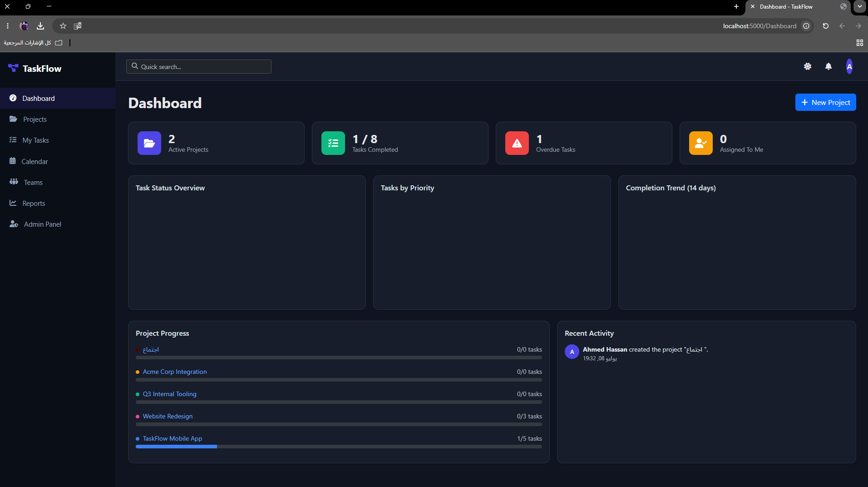The image size is (868, 487).
Task: Click the search magnifier icon
Action: point(135,66)
